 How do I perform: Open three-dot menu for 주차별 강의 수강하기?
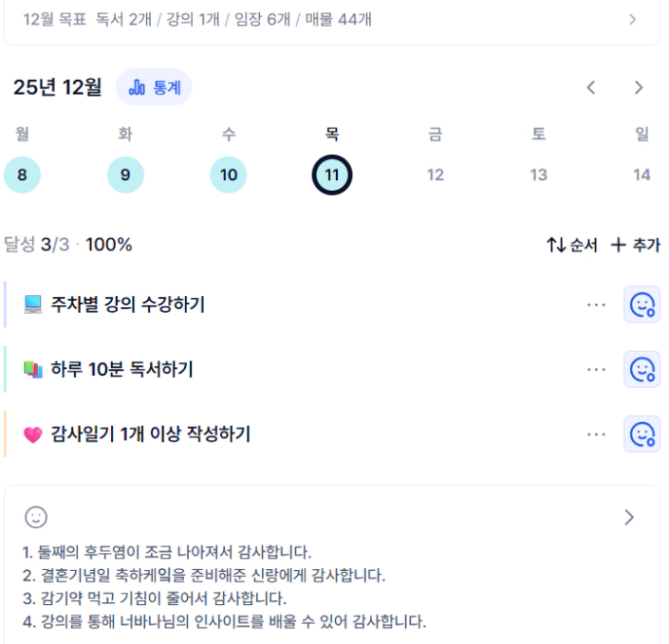coord(596,305)
